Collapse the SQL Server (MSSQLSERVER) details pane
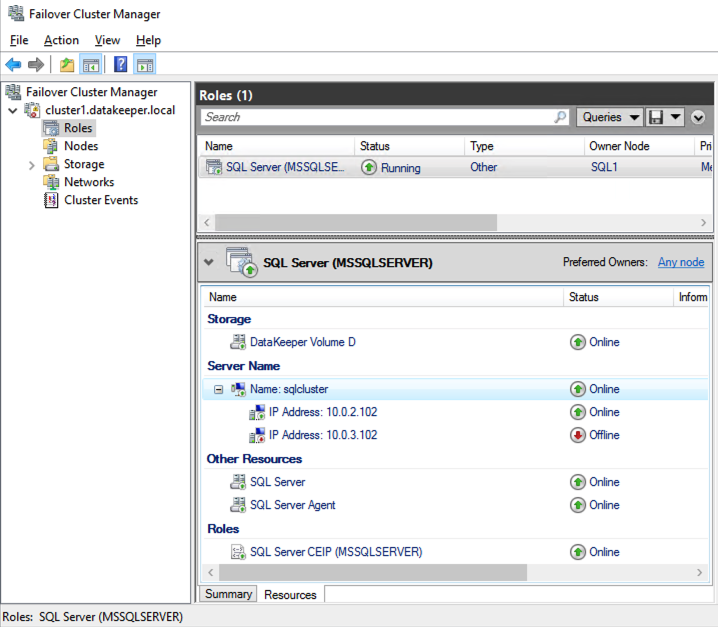Image resolution: width=718 pixels, height=627 pixels. tap(209, 262)
